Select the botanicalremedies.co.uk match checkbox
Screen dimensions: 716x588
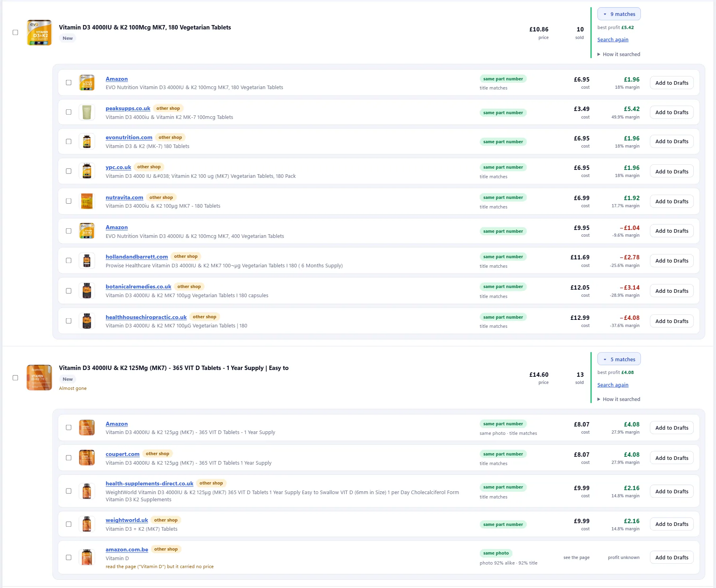pyautogui.click(x=69, y=291)
